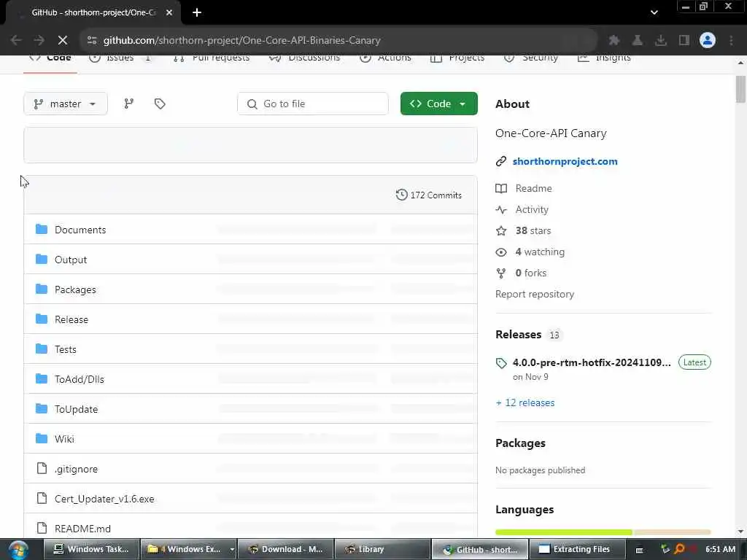This screenshot has height=560, width=747.
Task: Expand the Windows Explorer taskbar group arrow
Action: (232, 549)
